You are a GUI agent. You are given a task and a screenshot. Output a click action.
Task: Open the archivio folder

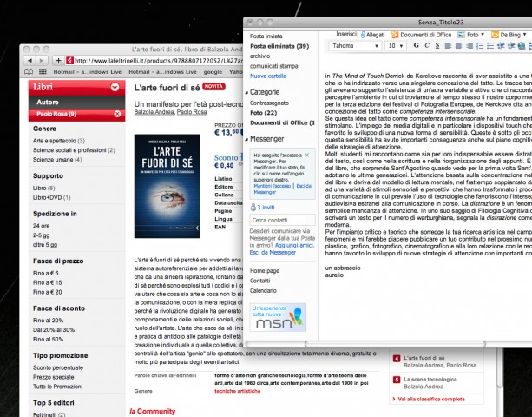pyautogui.click(x=259, y=56)
